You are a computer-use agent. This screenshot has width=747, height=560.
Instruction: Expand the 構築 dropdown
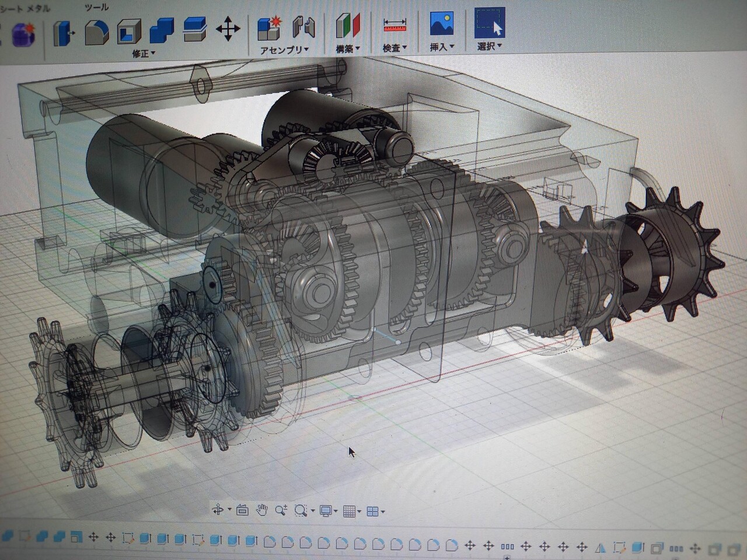click(348, 50)
